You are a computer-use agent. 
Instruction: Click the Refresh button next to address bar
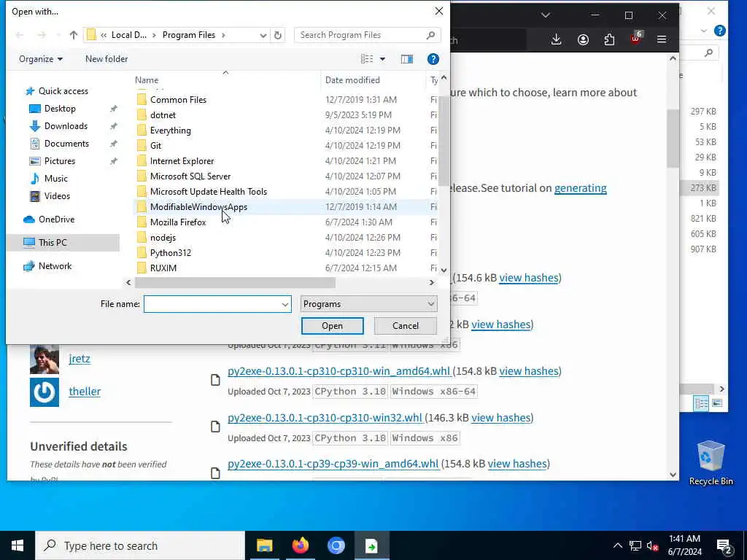click(278, 35)
